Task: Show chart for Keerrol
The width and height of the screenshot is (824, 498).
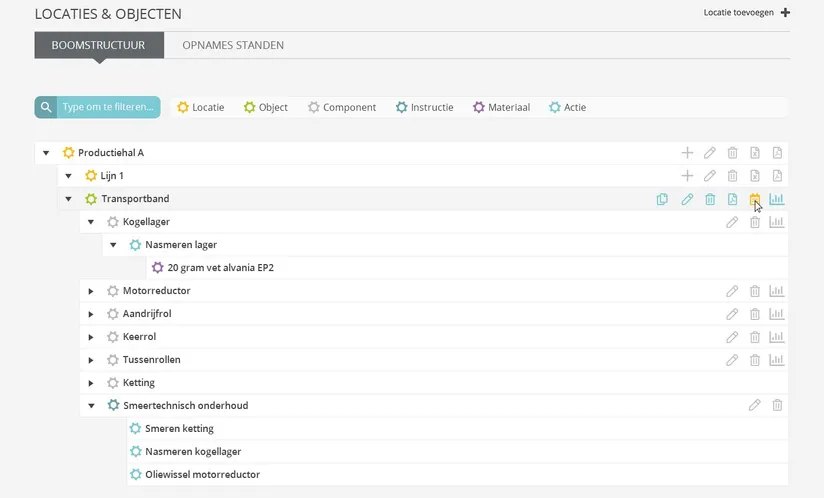Action: pos(777,337)
